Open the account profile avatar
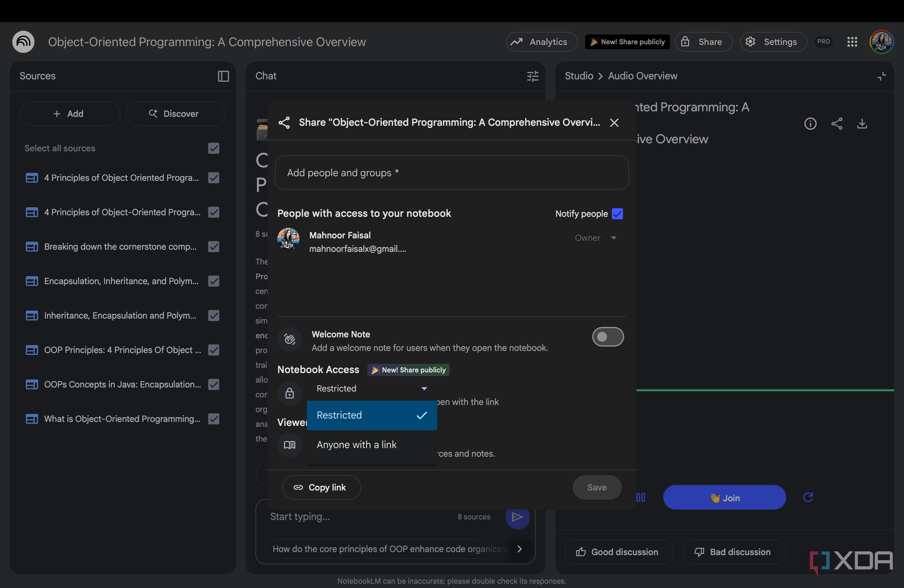904x588 pixels. pyautogui.click(x=881, y=42)
